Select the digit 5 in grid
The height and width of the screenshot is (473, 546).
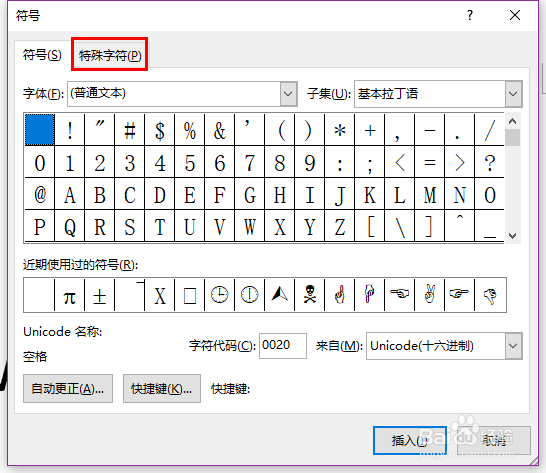[x=189, y=162]
